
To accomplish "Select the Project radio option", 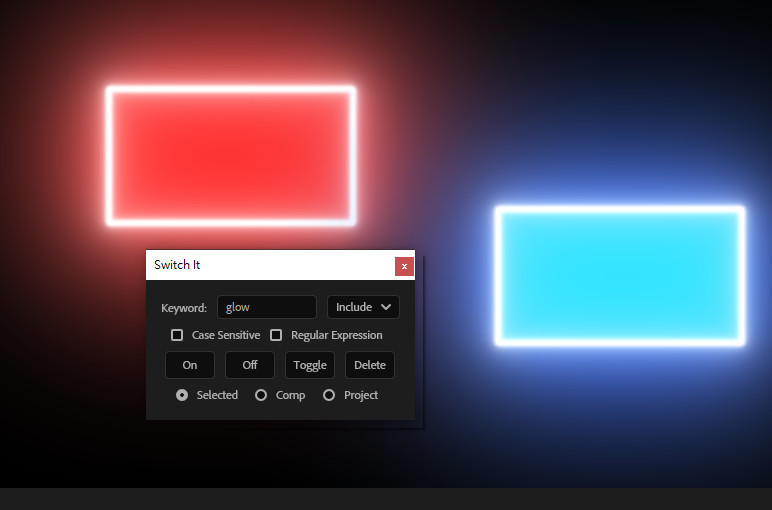I will [x=329, y=395].
